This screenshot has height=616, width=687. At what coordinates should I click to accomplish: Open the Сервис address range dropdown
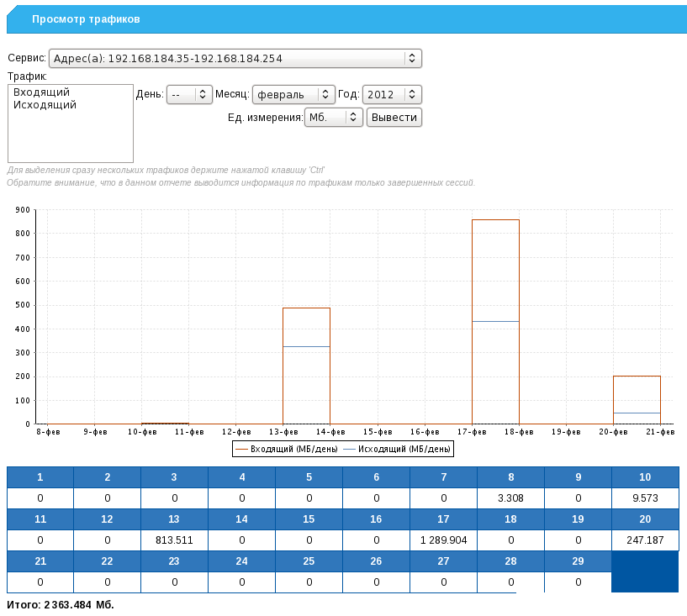click(235, 58)
